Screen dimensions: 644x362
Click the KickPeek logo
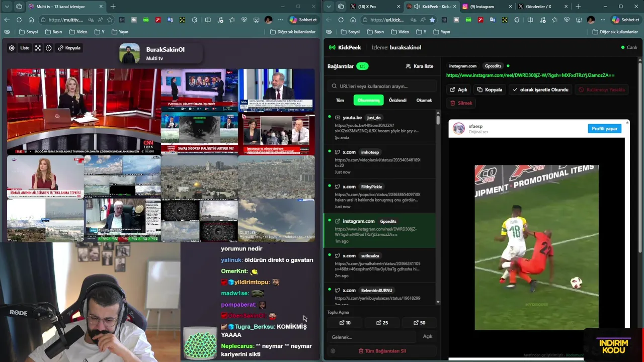345,47
